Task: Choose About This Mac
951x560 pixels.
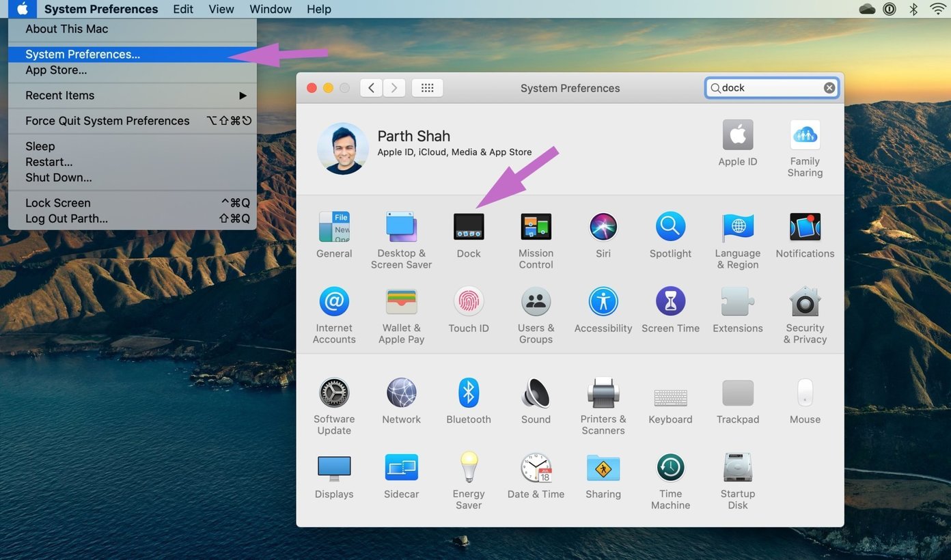Action: pos(66,29)
